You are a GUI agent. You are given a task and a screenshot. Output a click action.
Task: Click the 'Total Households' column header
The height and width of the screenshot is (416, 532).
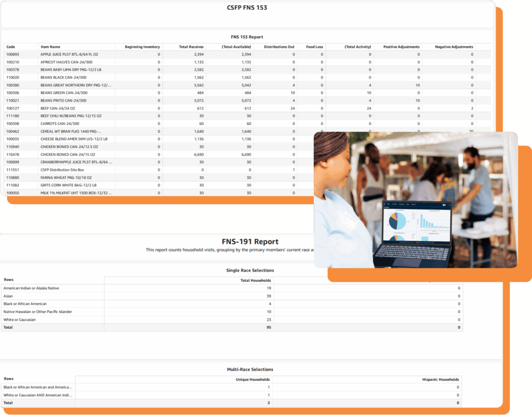click(x=256, y=280)
